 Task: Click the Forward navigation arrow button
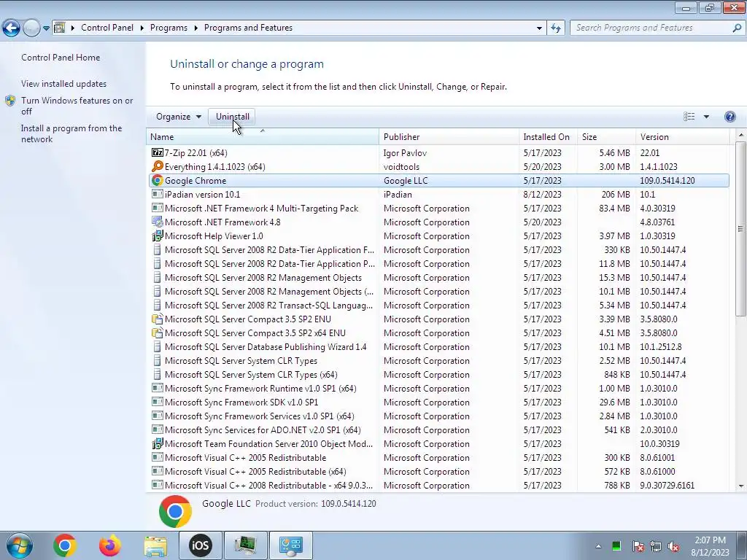tap(32, 28)
